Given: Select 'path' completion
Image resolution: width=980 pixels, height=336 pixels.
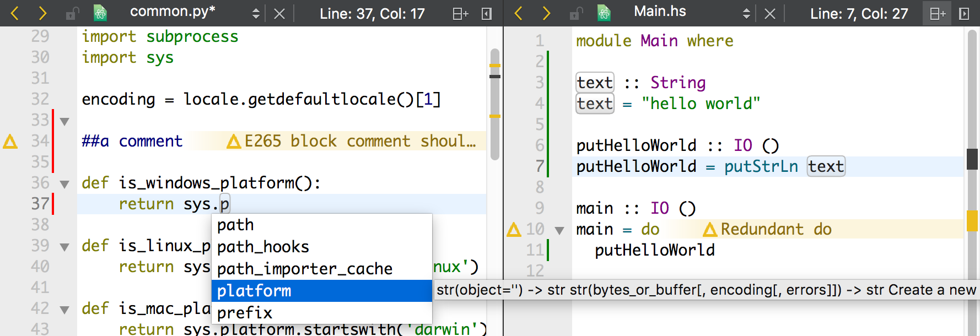Looking at the screenshot, I should pyautogui.click(x=322, y=225).
